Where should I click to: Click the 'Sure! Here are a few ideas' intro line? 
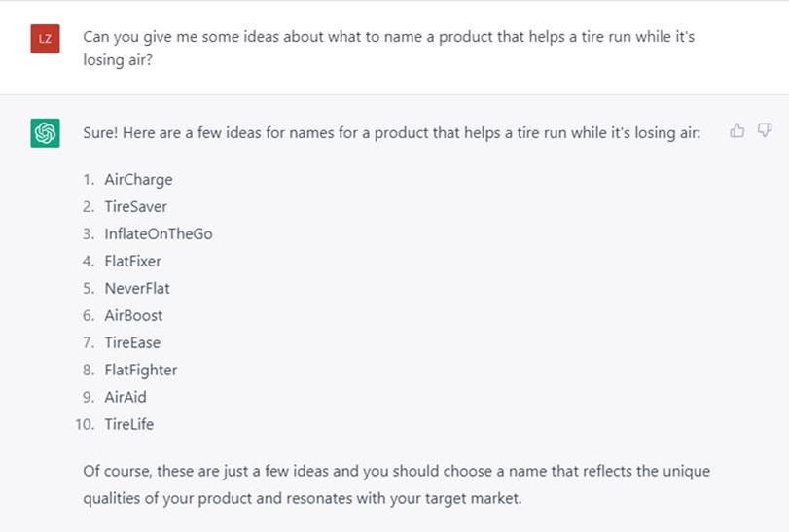391,133
